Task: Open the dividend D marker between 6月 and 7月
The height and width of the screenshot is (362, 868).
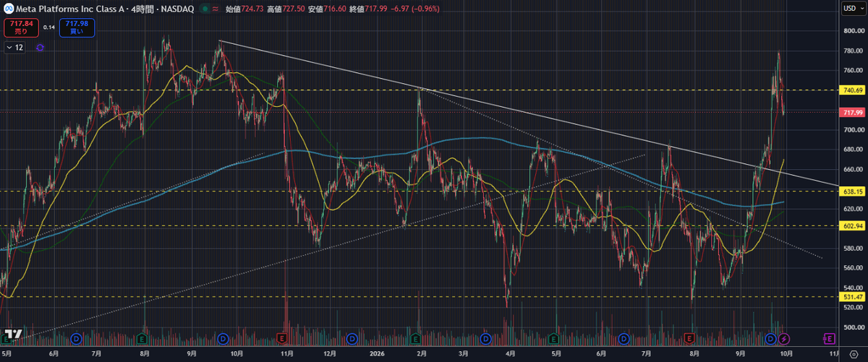Action: pos(77,337)
